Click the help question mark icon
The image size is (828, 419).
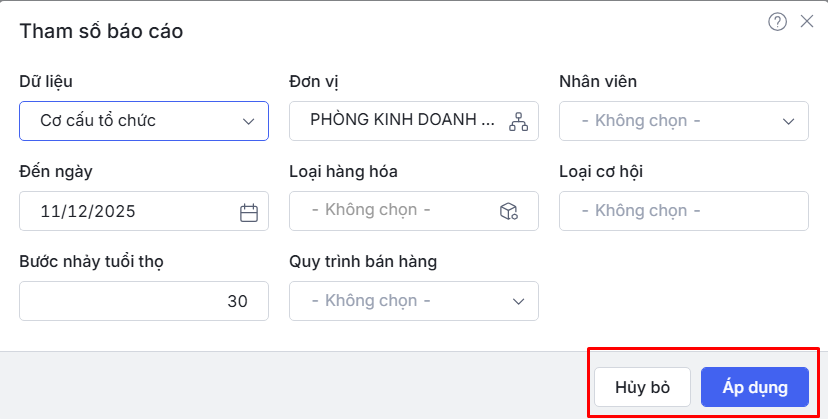777,22
